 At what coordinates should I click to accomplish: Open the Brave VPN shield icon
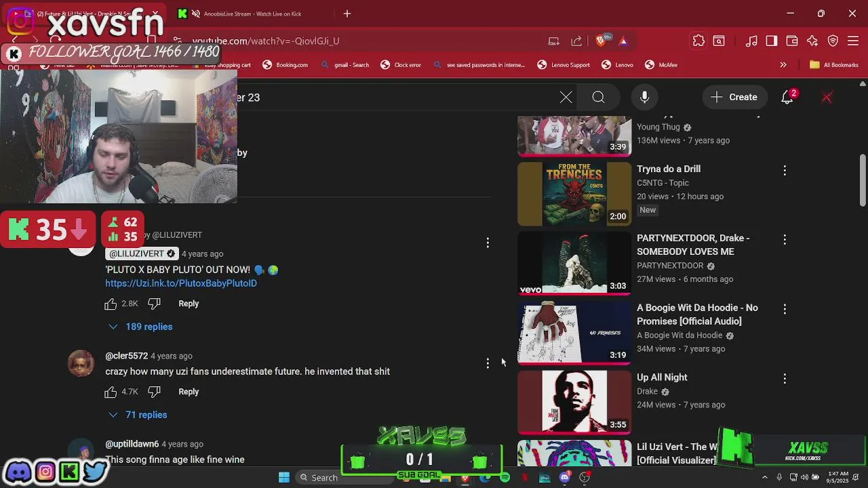coord(833,41)
